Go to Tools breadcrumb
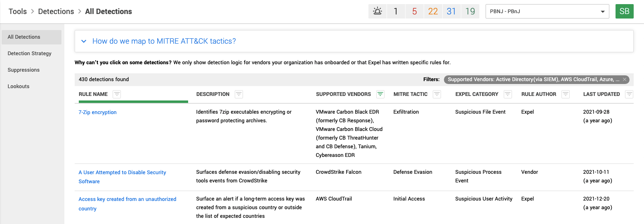Screen dimensions: 644x224 [18, 12]
